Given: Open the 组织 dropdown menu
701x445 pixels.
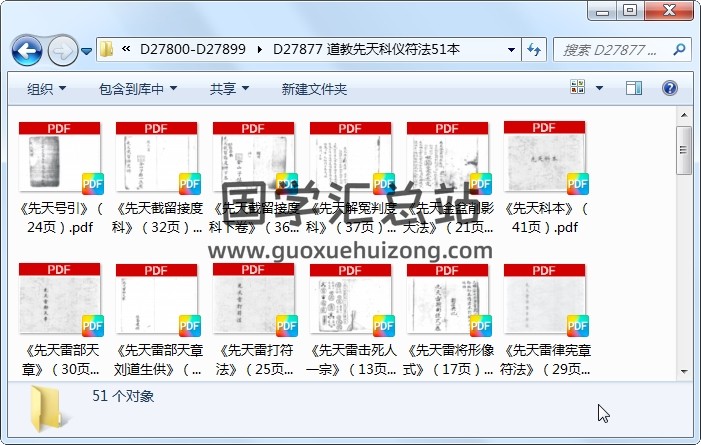Looking at the screenshot, I should [46, 89].
